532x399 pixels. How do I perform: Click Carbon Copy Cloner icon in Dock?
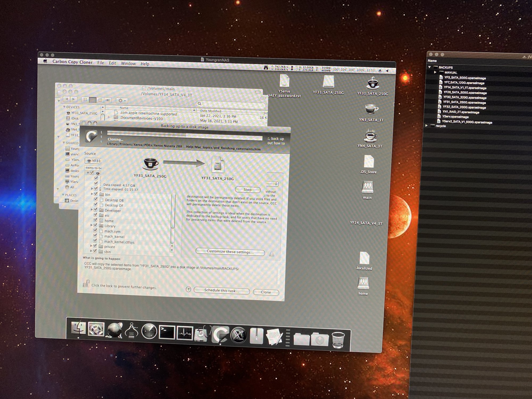(x=220, y=334)
